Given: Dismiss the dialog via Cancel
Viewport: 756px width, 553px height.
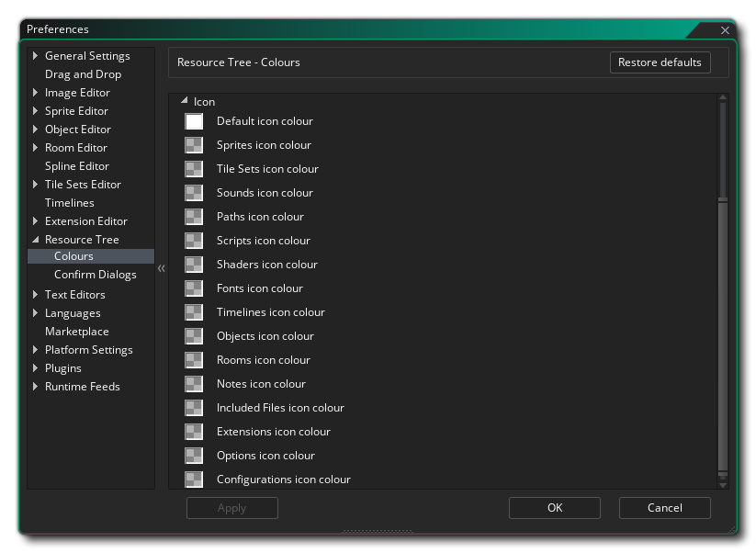Looking at the screenshot, I should 664,507.
